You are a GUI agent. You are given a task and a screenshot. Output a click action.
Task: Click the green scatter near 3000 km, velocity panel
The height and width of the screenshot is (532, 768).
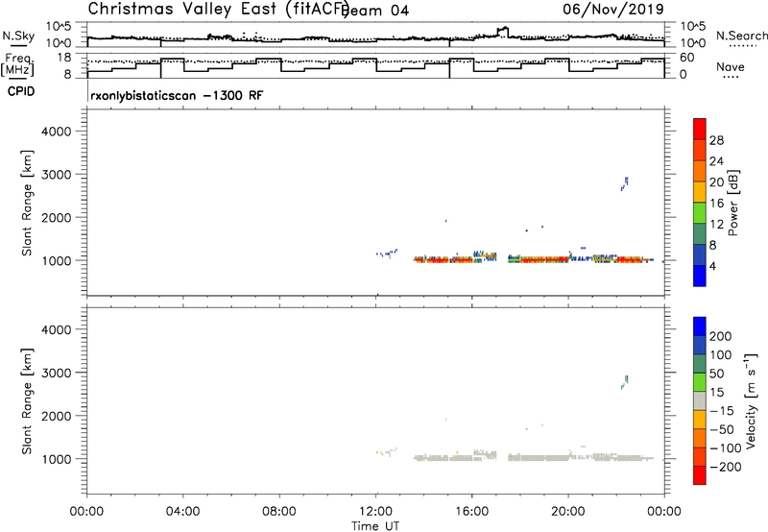pyautogui.click(x=625, y=381)
